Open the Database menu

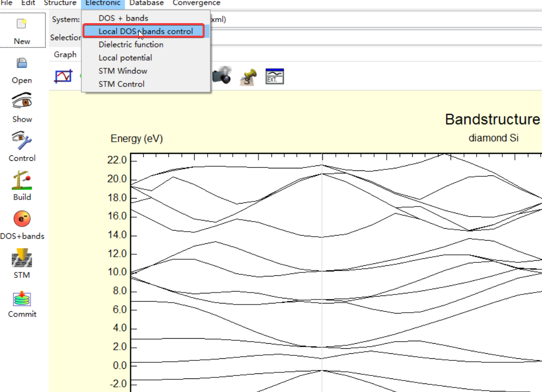point(147,3)
